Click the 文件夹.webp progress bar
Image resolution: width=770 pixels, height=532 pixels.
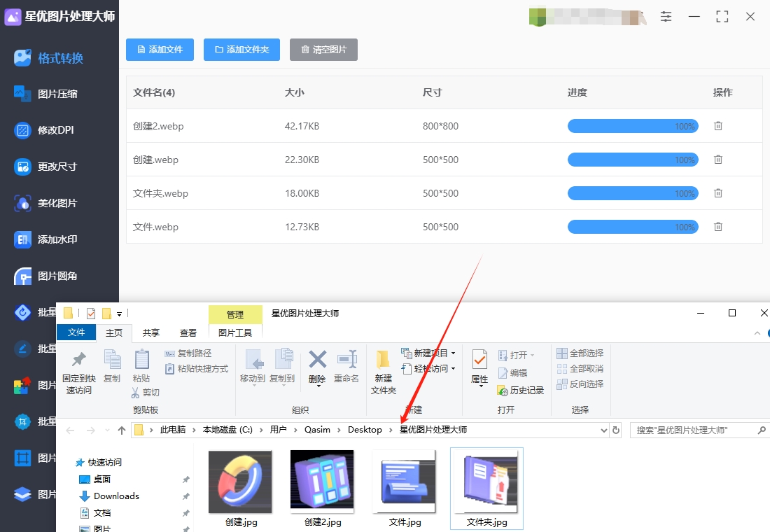coord(633,193)
